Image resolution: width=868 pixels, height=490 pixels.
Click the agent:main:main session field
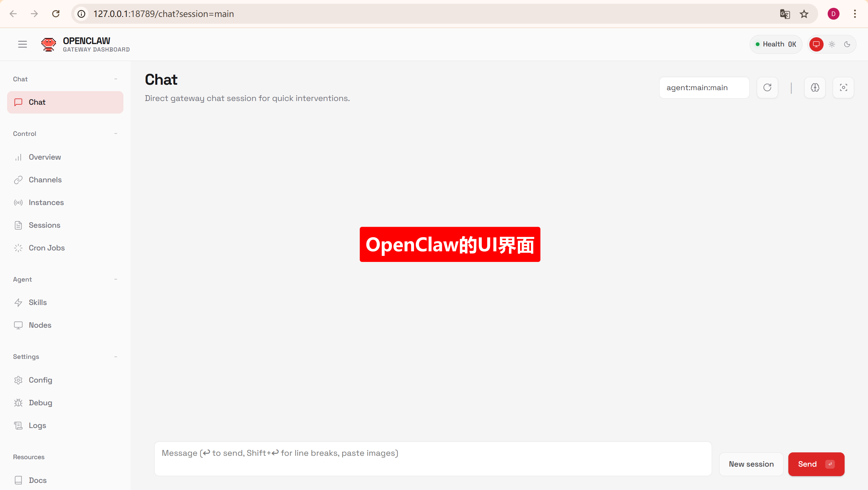704,87
